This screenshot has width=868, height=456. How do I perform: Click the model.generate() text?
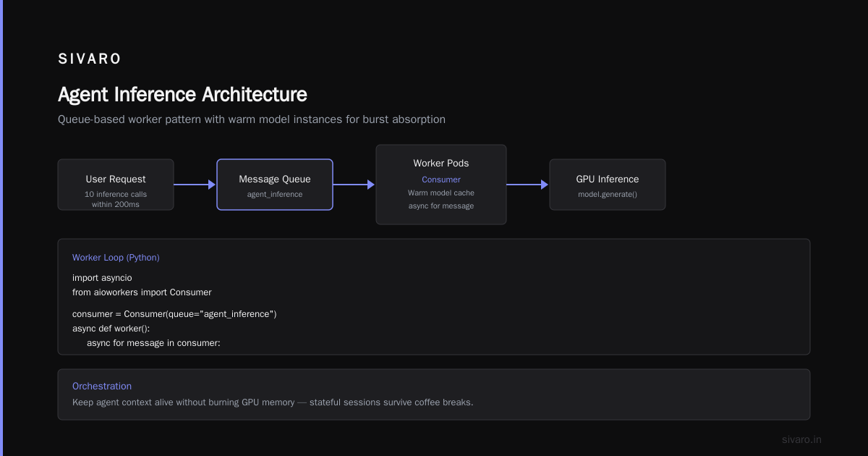[608, 194]
